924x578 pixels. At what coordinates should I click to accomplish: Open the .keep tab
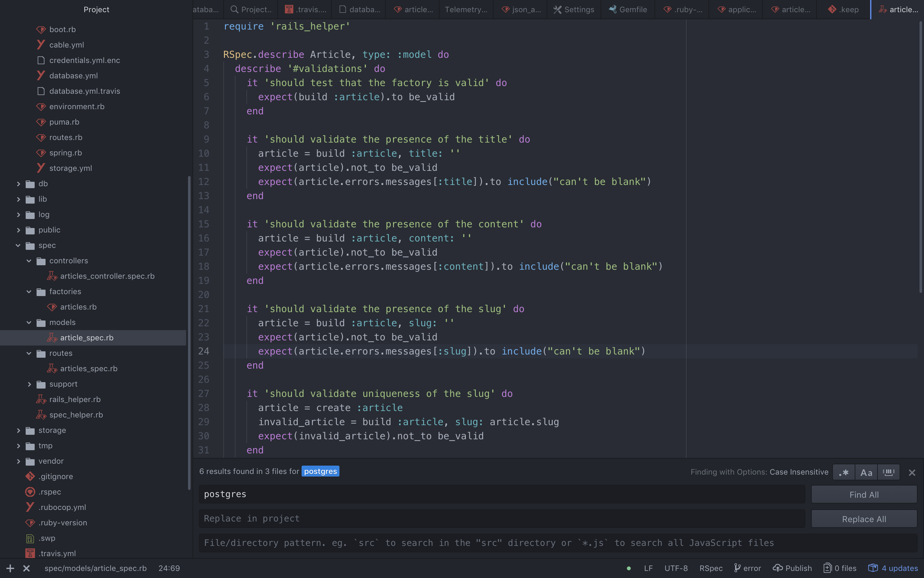(x=843, y=10)
